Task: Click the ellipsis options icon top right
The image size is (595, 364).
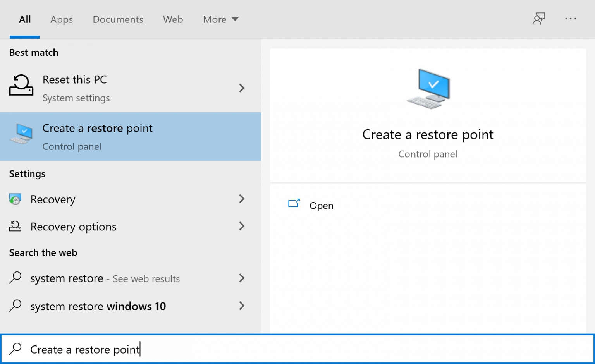Action: click(x=571, y=19)
